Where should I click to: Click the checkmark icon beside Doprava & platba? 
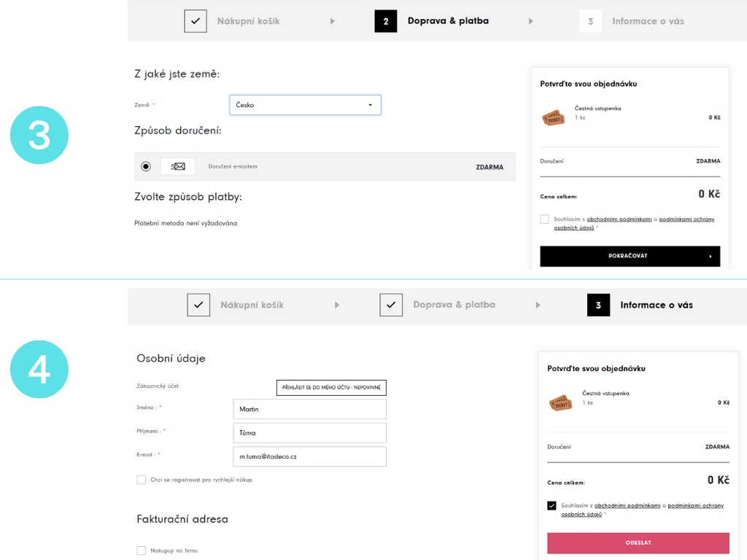coord(391,305)
